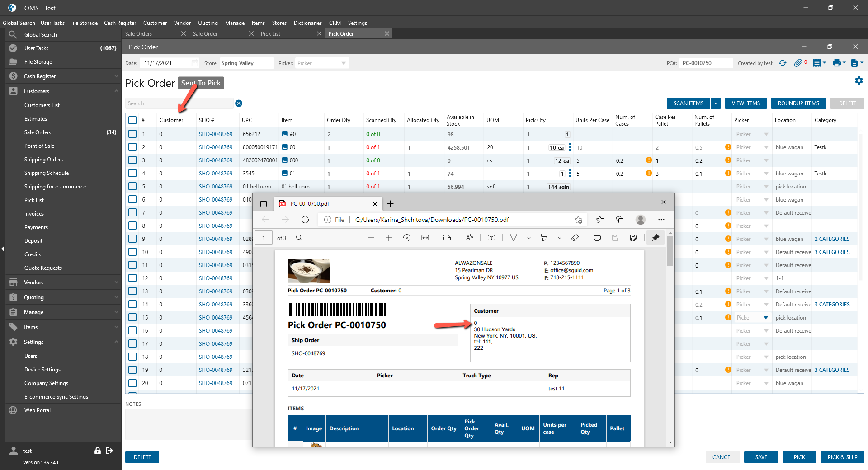Click the PICK & SHIP button

[x=842, y=457]
